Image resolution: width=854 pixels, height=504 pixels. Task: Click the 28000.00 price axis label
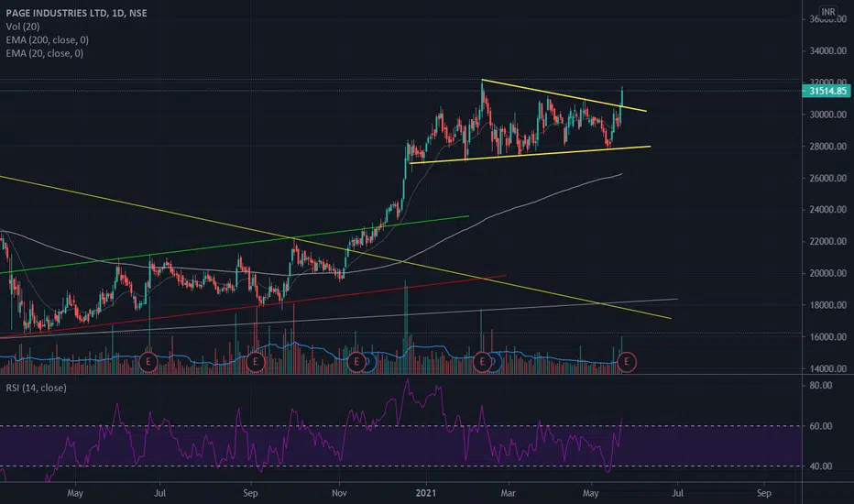coord(827,147)
